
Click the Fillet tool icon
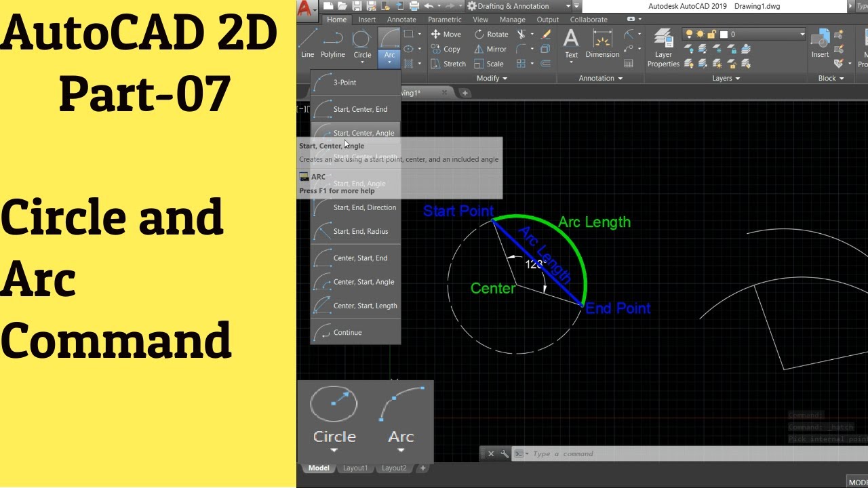pyautogui.click(x=521, y=49)
